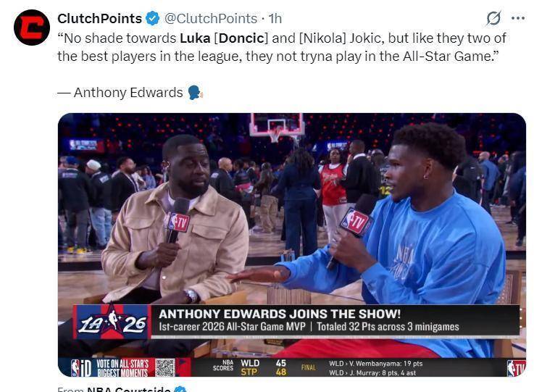The image size is (534, 392).
Task: Open the Grok explain-post icon
Action: tap(493, 18)
